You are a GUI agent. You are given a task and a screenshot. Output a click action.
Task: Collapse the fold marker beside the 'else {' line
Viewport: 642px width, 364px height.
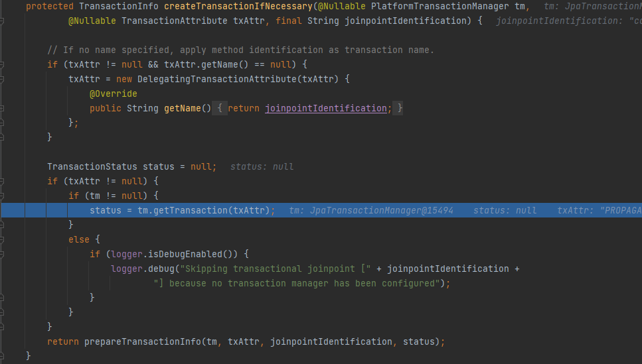pos(1,239)
